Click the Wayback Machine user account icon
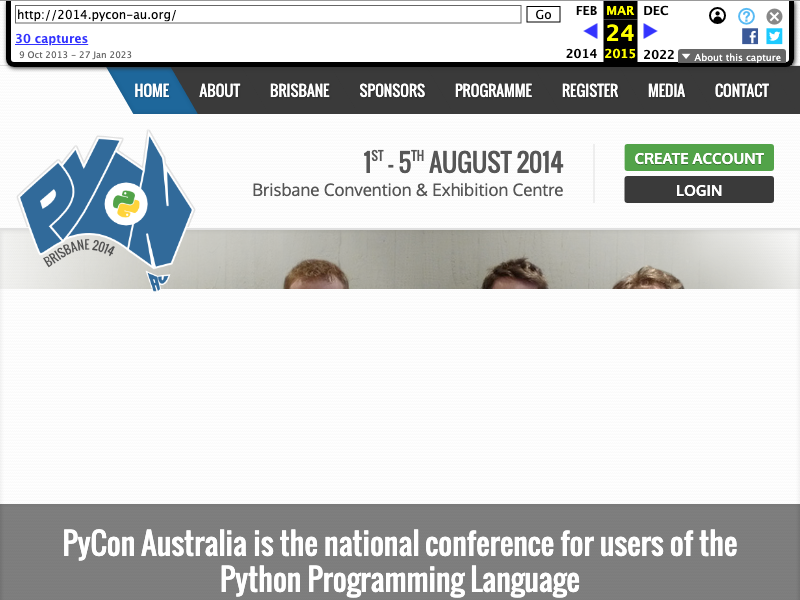 717,16
